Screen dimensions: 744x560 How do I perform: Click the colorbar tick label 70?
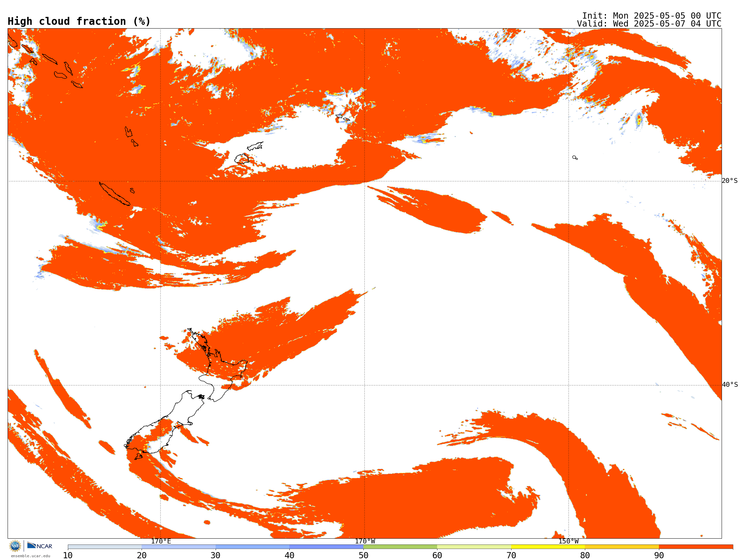tap(511, 556)
